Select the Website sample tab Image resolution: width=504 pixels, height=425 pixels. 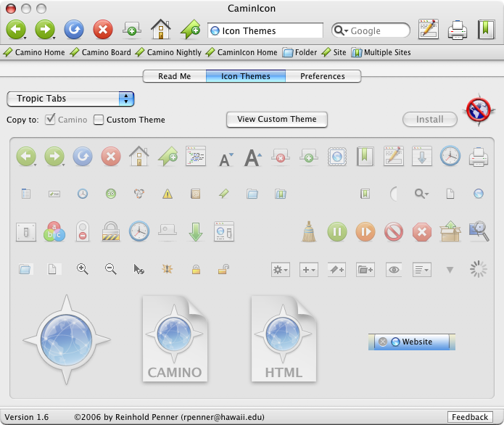tap(412, 342)
